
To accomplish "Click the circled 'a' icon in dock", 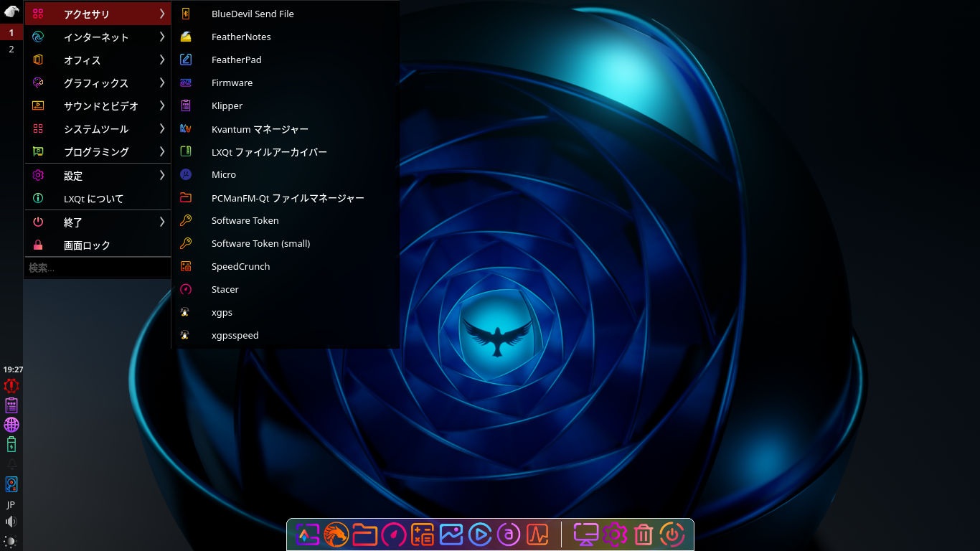I will (x=509, y=534).
